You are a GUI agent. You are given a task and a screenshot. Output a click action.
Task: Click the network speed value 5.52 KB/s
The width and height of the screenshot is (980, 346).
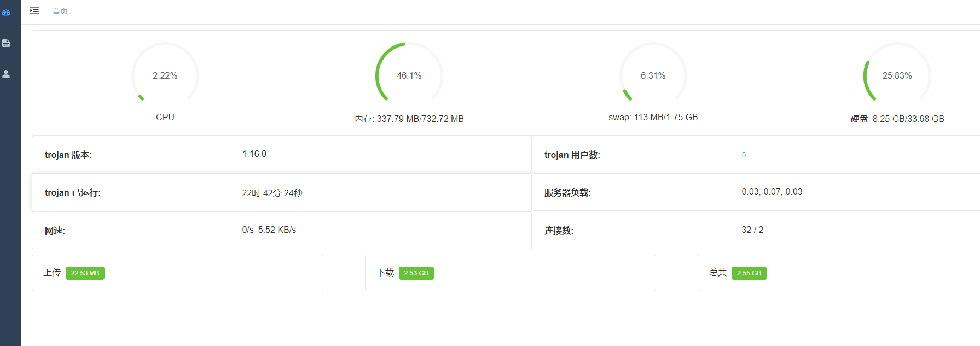tap(277, 230)
